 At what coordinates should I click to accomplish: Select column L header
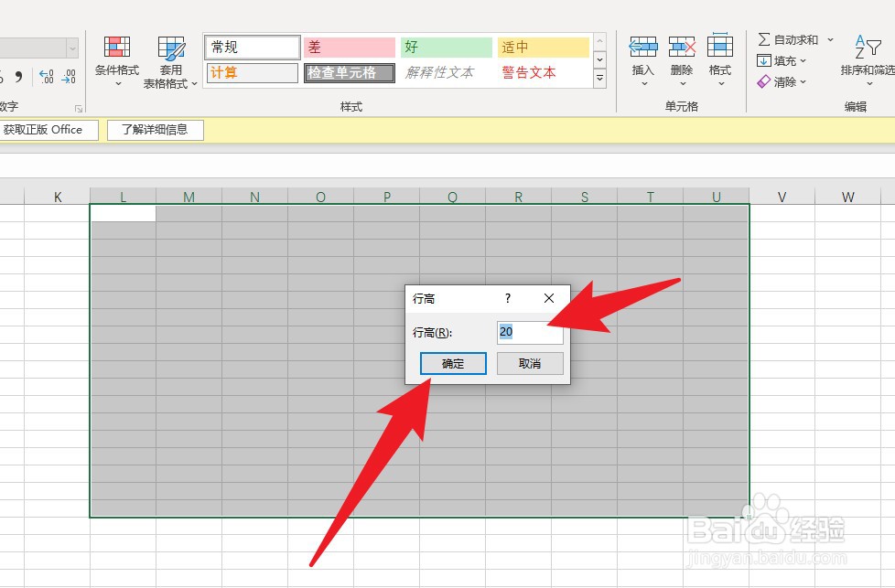(x=123, y=197)
